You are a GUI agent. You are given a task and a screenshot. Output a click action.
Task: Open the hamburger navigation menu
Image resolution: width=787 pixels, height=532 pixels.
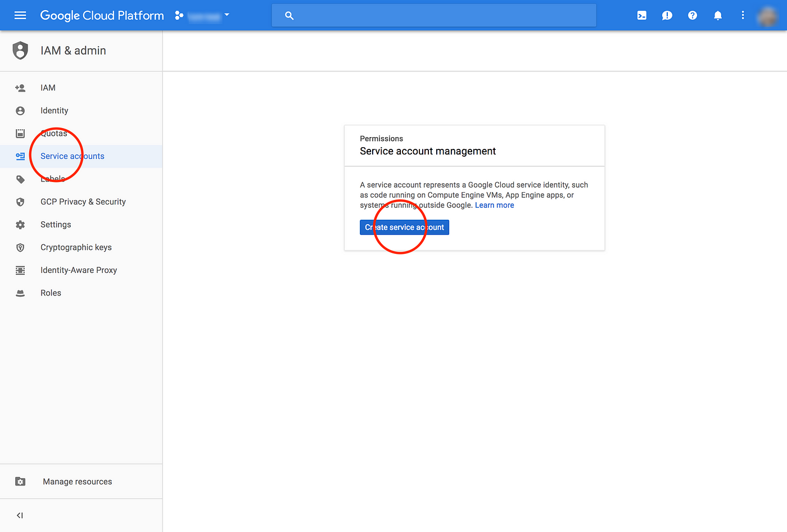point(20,15)
